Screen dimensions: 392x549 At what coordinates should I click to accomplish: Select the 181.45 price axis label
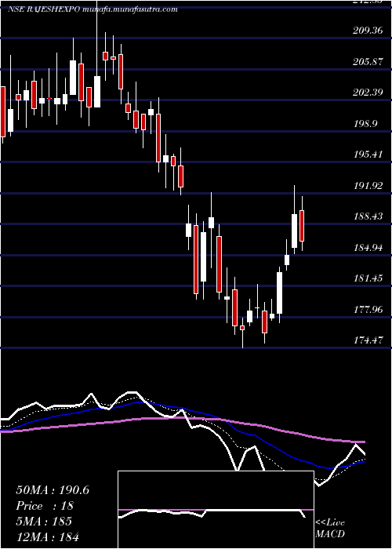[368, 278]
